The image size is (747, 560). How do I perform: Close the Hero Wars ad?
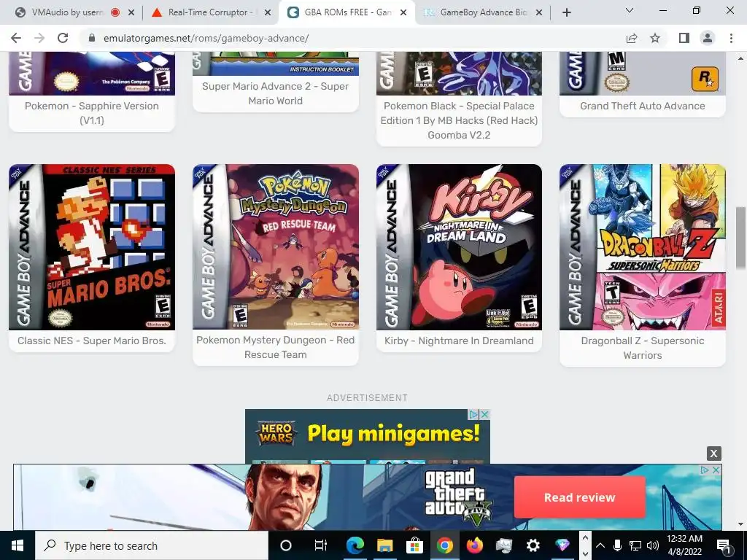point(485,414)
